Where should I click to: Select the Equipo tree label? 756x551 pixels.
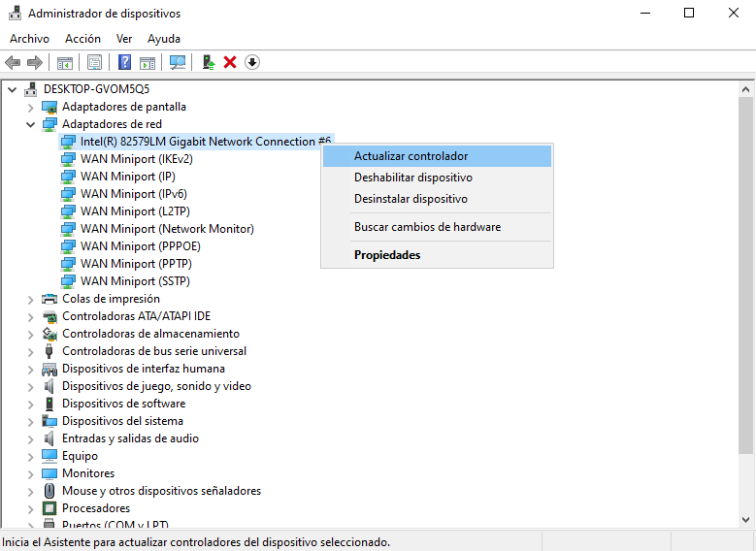(x=80, y=456)
